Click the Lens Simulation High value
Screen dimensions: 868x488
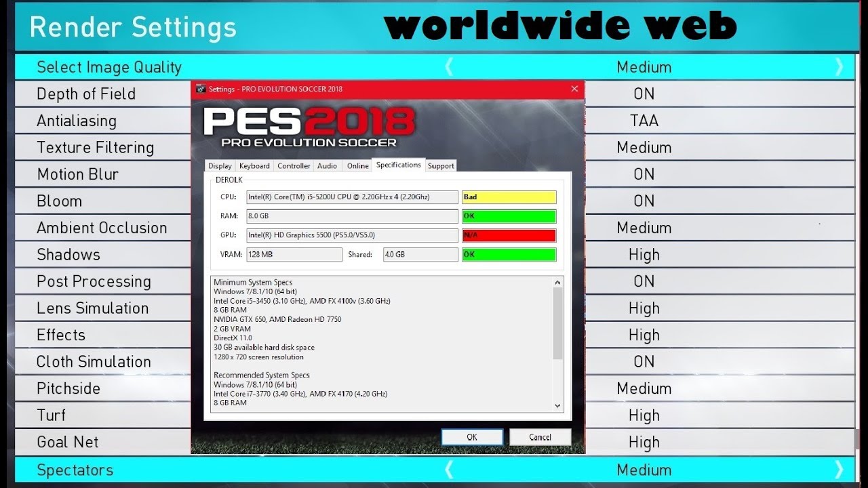click(644, 308)
